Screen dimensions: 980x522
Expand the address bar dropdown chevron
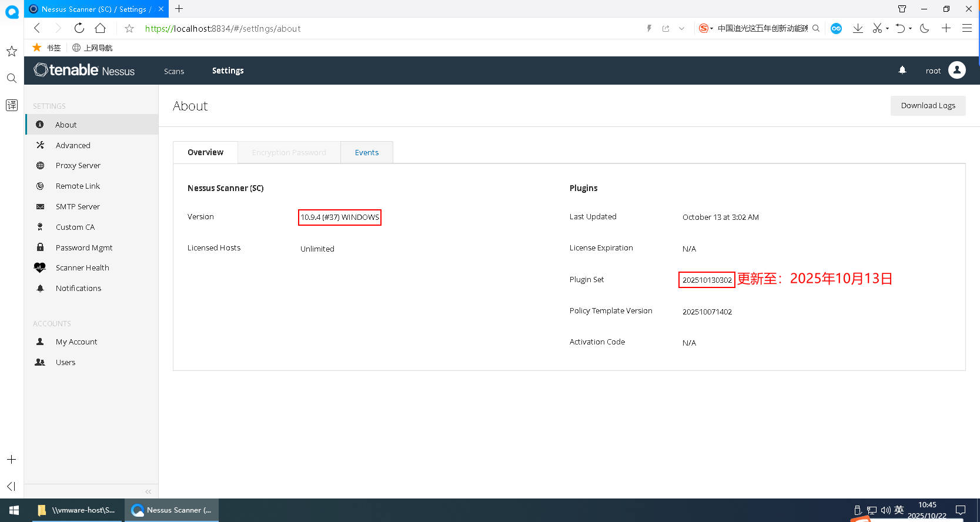681,28
